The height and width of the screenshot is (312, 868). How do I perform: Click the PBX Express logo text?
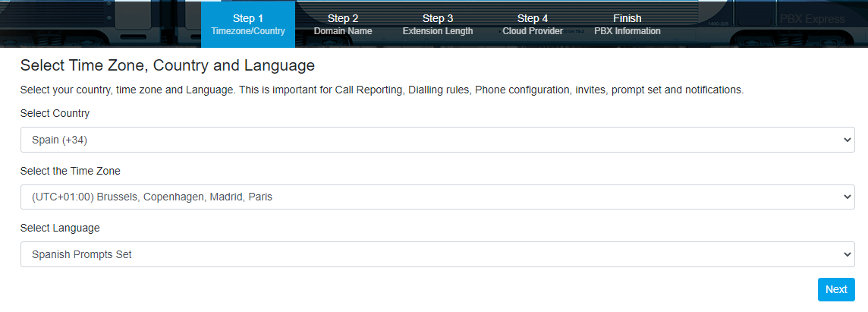point(812,19)
